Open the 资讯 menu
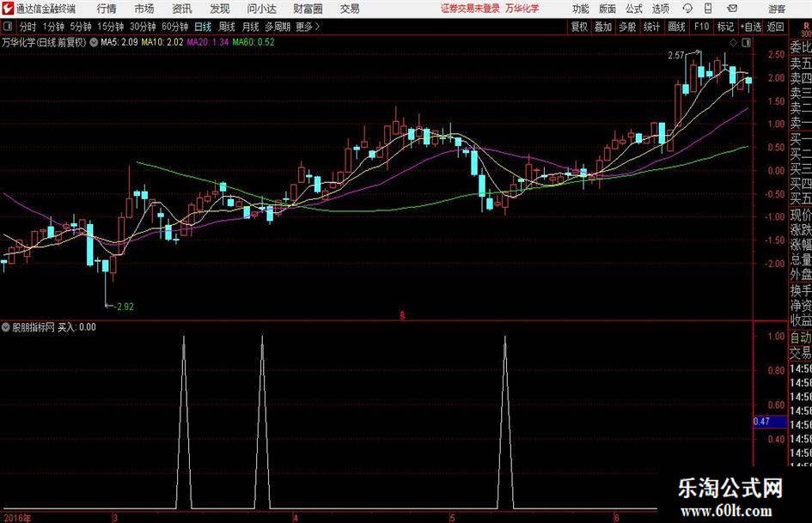Viewport: 812px width, 523px height. point(182,9)
